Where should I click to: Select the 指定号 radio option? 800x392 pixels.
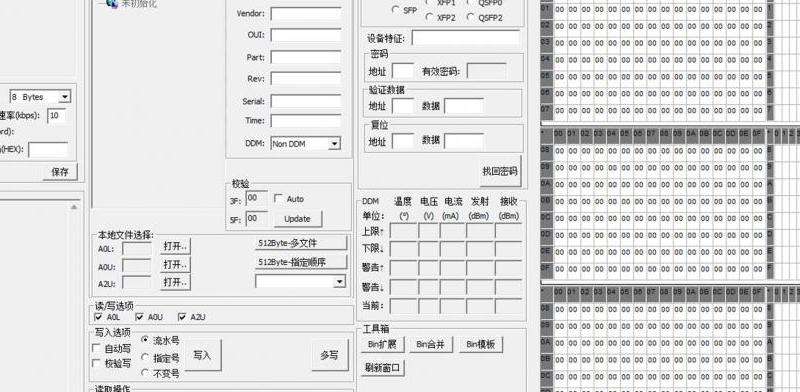pyautogui.click(x=145, y=357)
